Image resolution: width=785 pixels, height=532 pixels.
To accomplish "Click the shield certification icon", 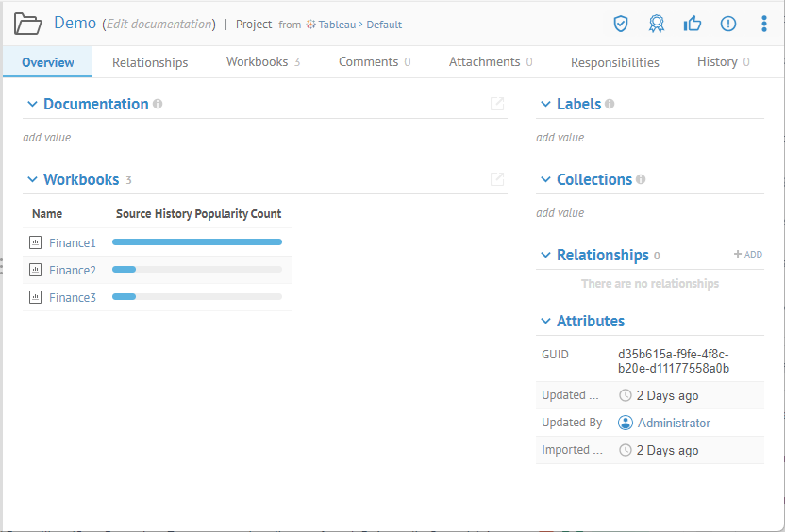I will tap(621, 24).
